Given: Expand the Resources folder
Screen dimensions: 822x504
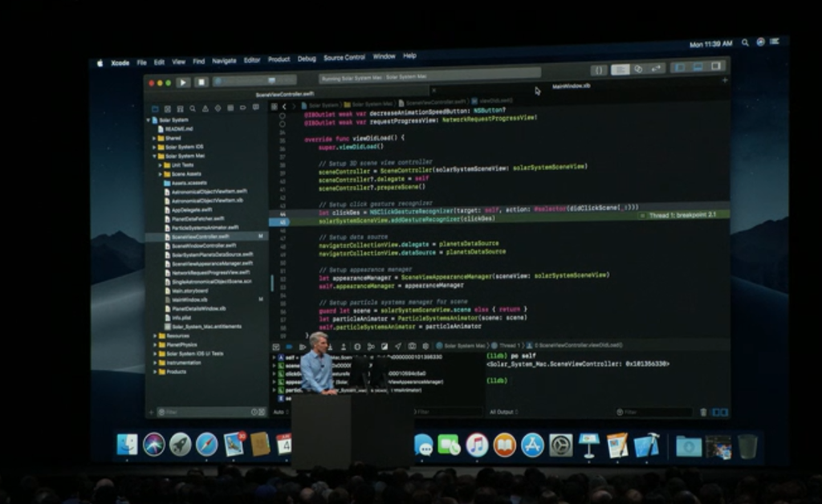Looking at the screenshot, I should (x=155, y=335).
